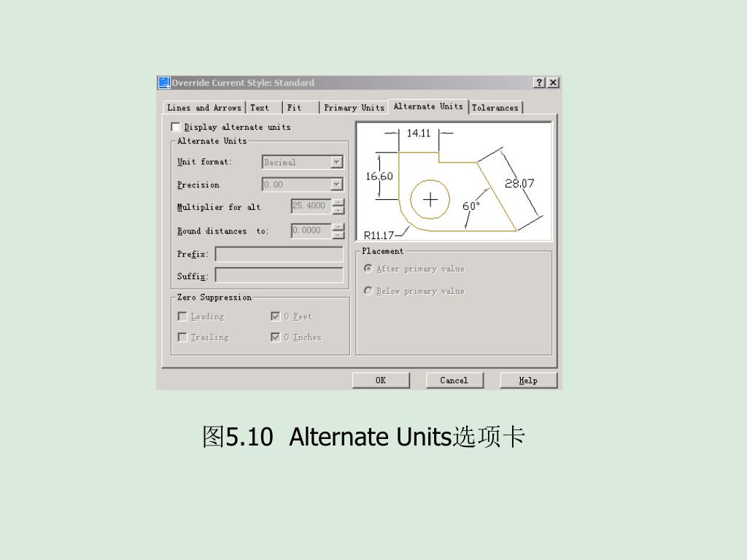
Task: Increase Multiplier for alt with up arrow
Action: point(338,203)
